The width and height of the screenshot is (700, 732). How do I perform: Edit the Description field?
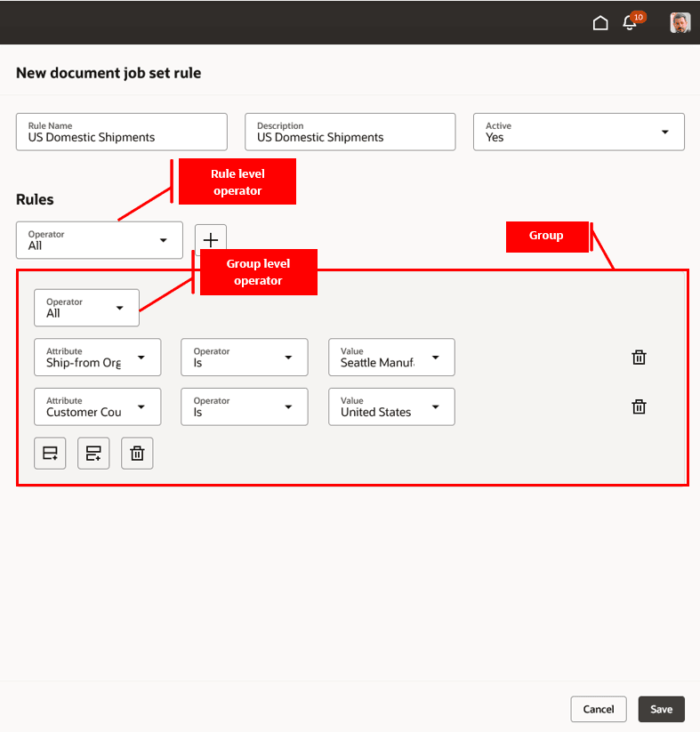click(350, 133)
